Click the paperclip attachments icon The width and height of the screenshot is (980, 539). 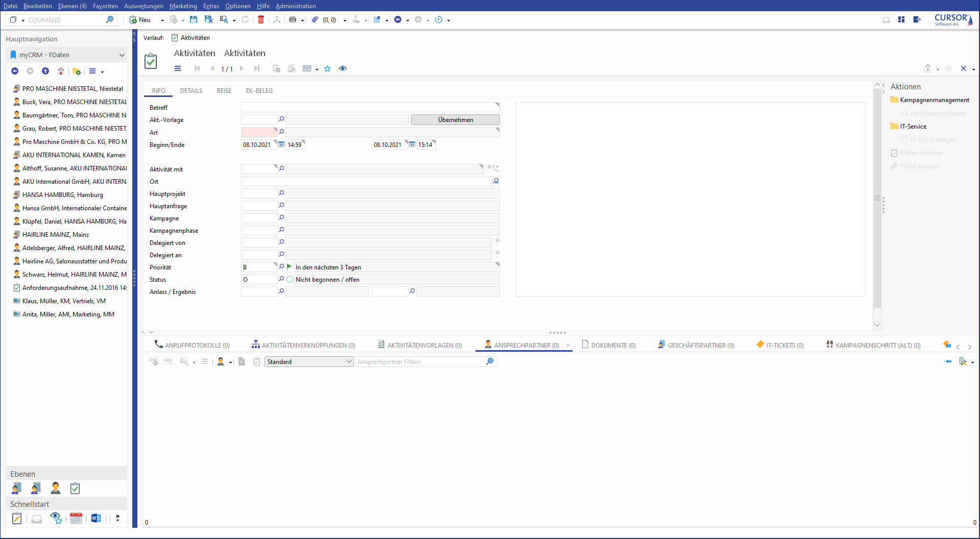click(315, 20)
